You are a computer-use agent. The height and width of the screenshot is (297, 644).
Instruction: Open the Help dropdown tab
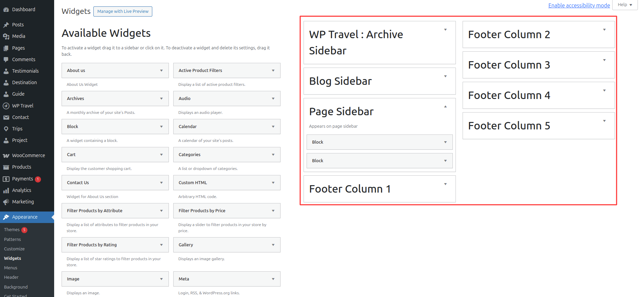pos(625,5)
